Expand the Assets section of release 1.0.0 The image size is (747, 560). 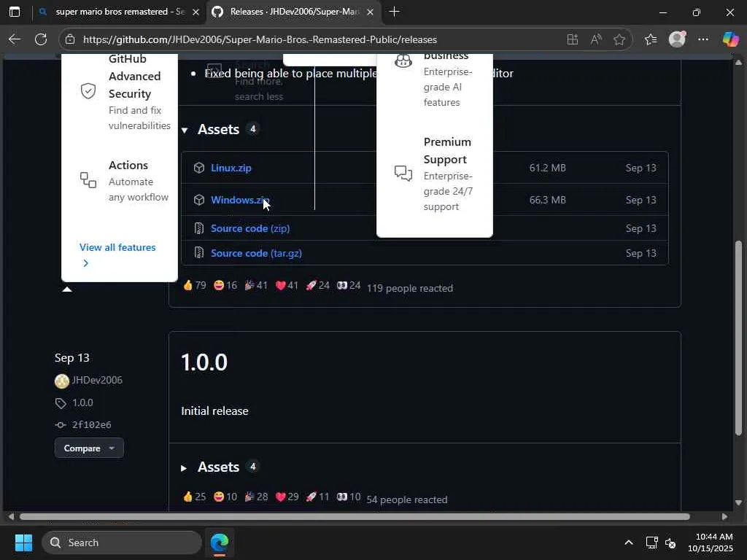click(x=219, y=467)
